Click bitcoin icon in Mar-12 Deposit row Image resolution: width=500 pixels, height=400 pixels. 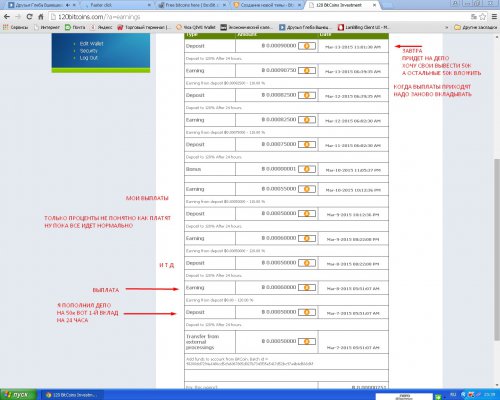pyautogui.click(x=307, y=95)
